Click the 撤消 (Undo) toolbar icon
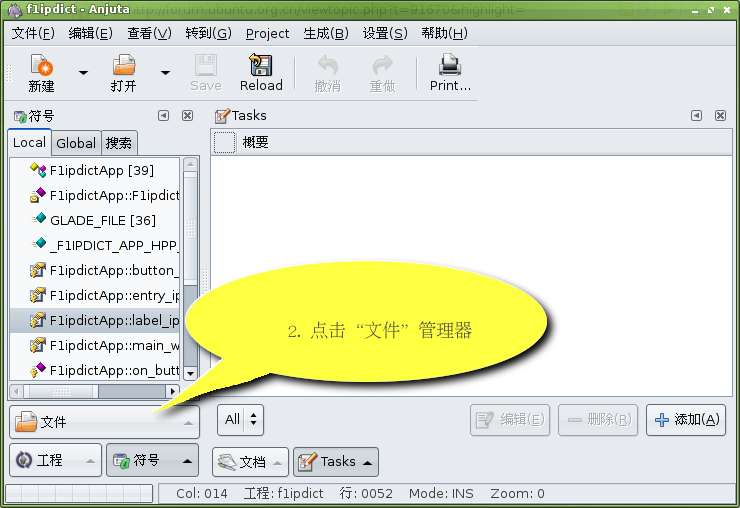This screenshot has width=740, height=508. [x=328, y=73]
